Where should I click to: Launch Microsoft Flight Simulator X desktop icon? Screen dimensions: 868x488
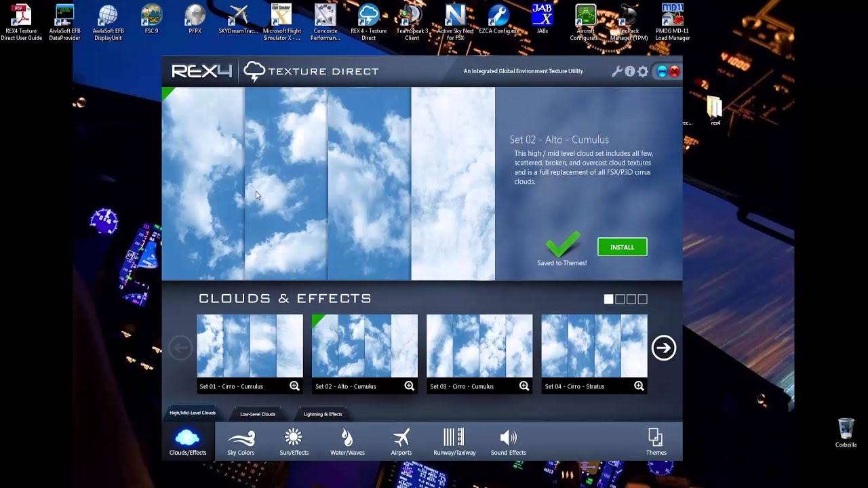point(281,22)
